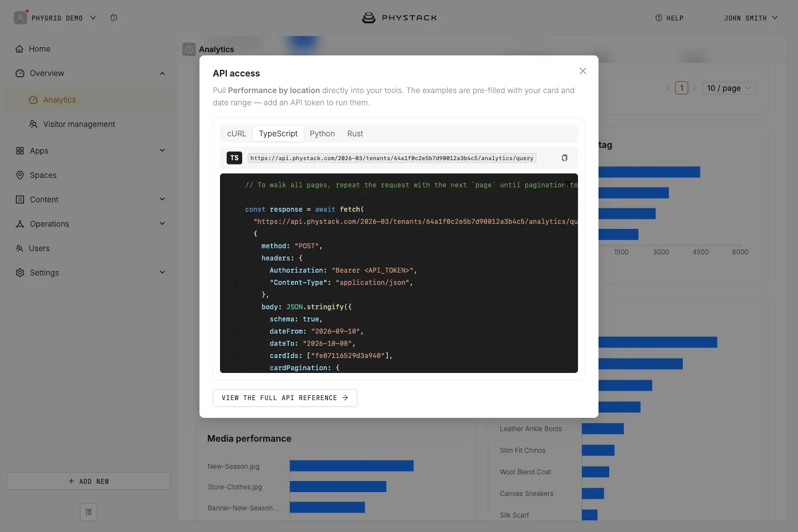The image size is (798, 532).
Task: Click the Store-Clothes.jpg file name
Action: [235, 487]
